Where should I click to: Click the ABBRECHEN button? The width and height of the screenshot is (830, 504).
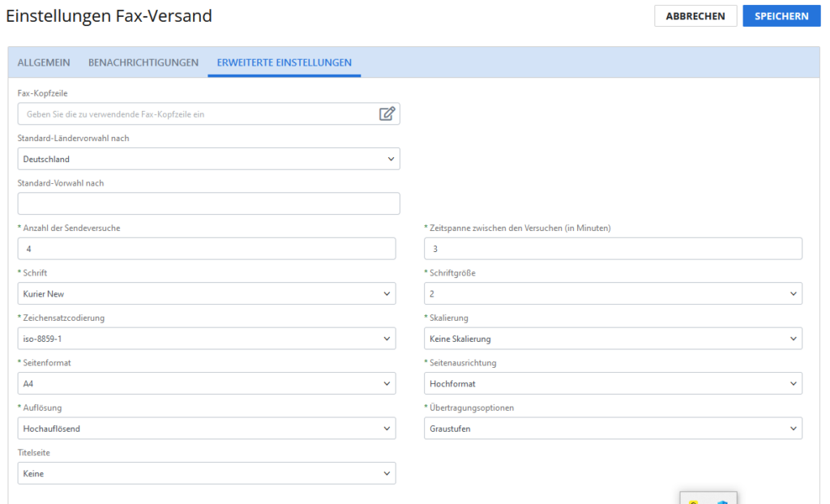(x=695, y=16)
